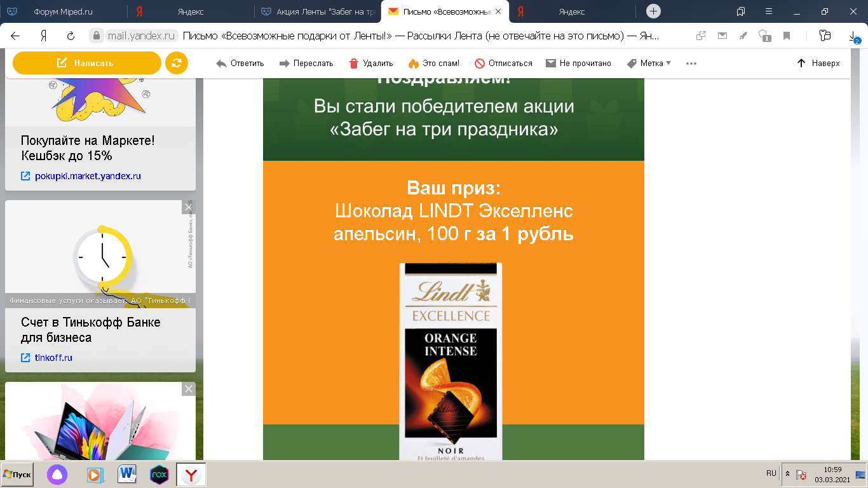Open a new tab with the plus button

point(653,11)
